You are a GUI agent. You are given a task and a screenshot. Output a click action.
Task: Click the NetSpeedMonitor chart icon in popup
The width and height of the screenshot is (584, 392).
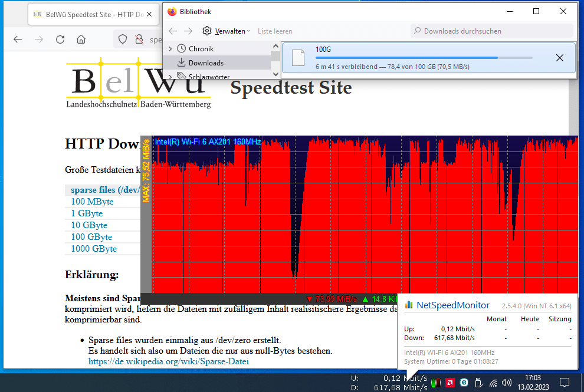click(x=409, y=305)
